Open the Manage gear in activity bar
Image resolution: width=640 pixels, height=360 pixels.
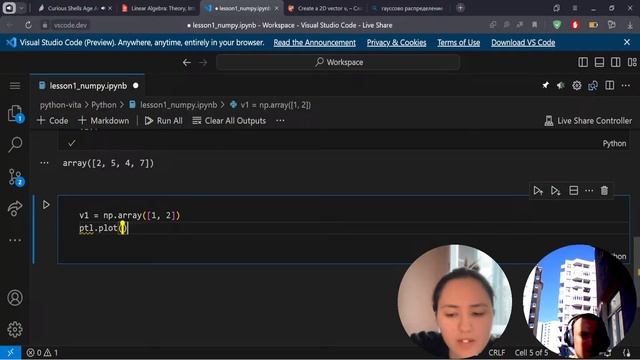(15, 329)
